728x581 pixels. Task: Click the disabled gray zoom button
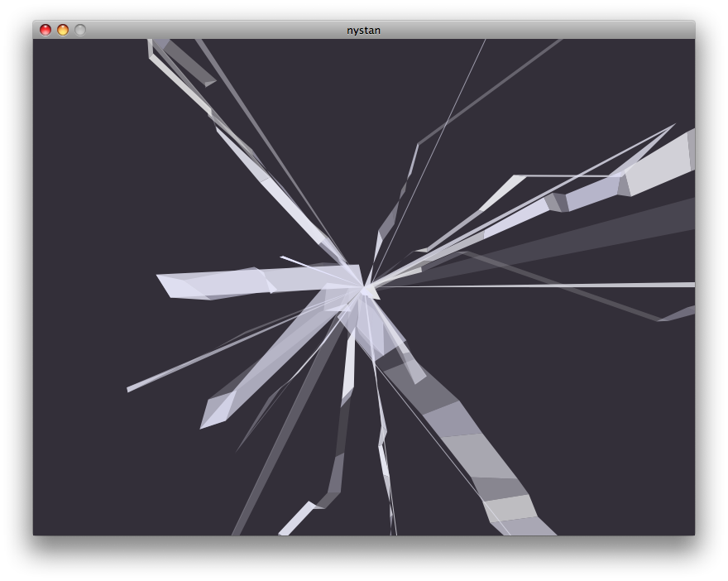(80, 30)
